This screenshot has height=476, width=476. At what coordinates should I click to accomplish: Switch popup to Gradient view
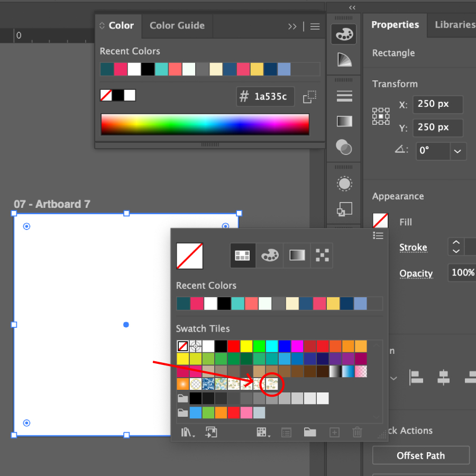point(297,255)
